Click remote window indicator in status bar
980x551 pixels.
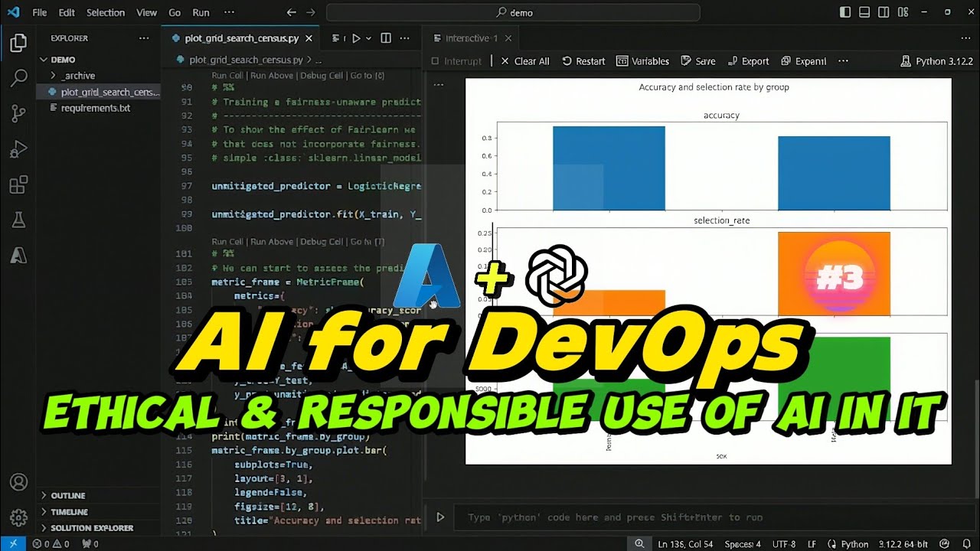tap(12, 544)
